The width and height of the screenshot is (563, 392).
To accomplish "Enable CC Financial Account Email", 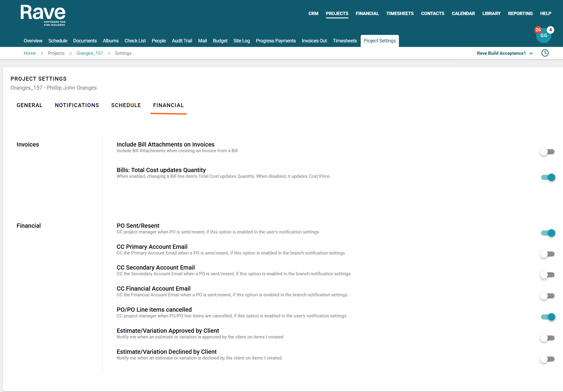I will (x=547, y=296).
